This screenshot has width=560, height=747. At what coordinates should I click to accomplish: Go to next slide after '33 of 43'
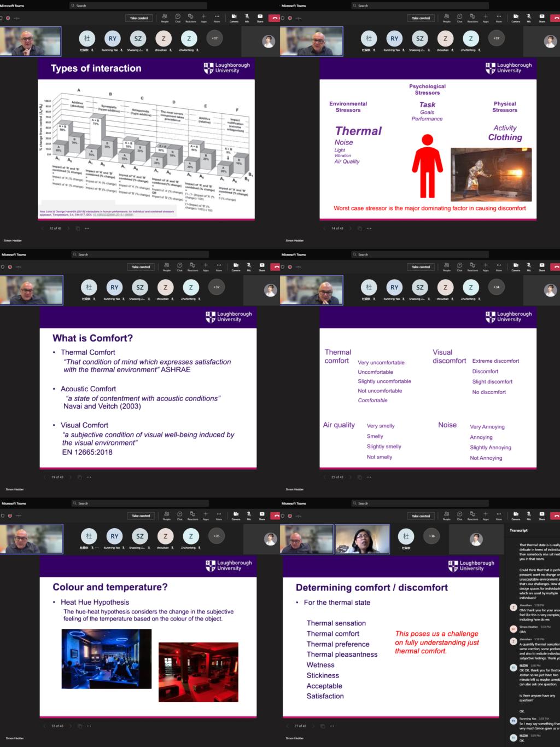72,726
